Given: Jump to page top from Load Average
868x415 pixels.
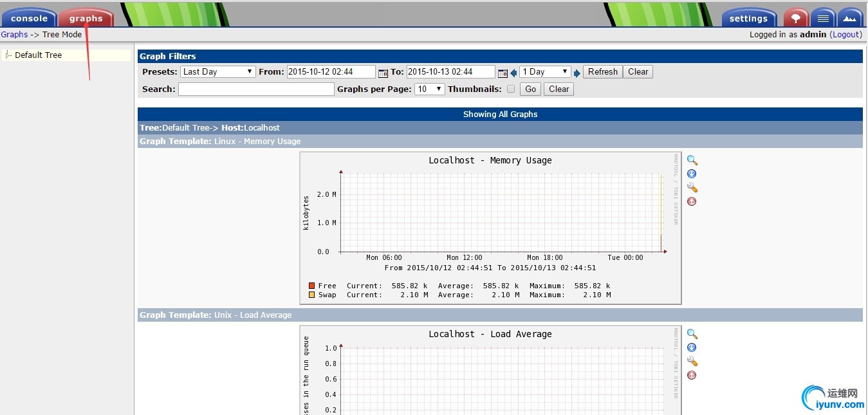Looking at the screenshot, I should pyautogui.click(x=692, y=375).
